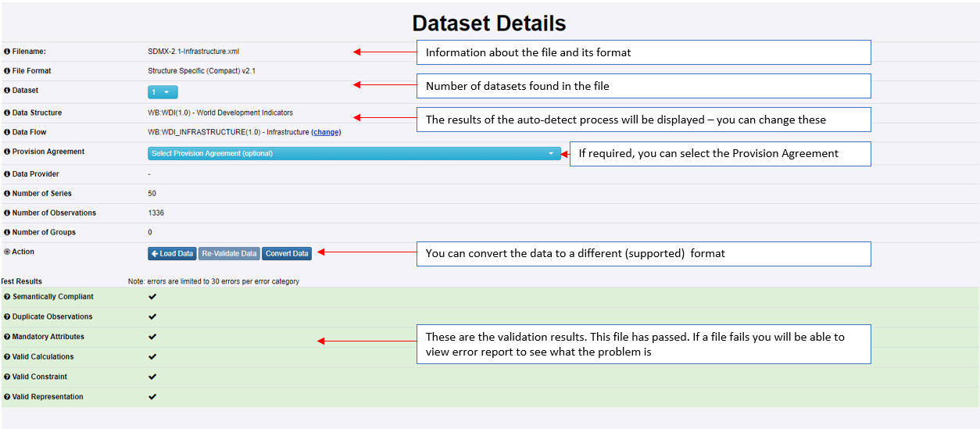This screenshot has height=429, width=980.
Task: Click the change link for Data Flow
Action: click(326, 133)
